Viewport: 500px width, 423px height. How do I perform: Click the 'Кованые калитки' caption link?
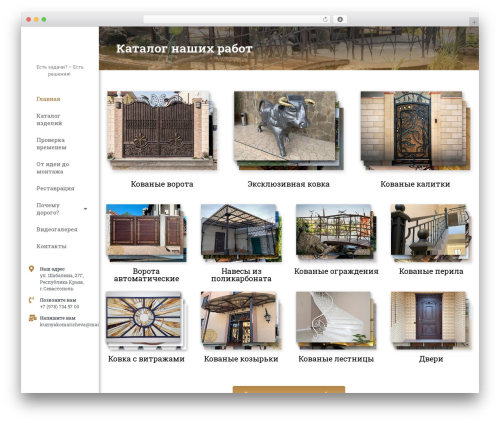tap(415, 184)
